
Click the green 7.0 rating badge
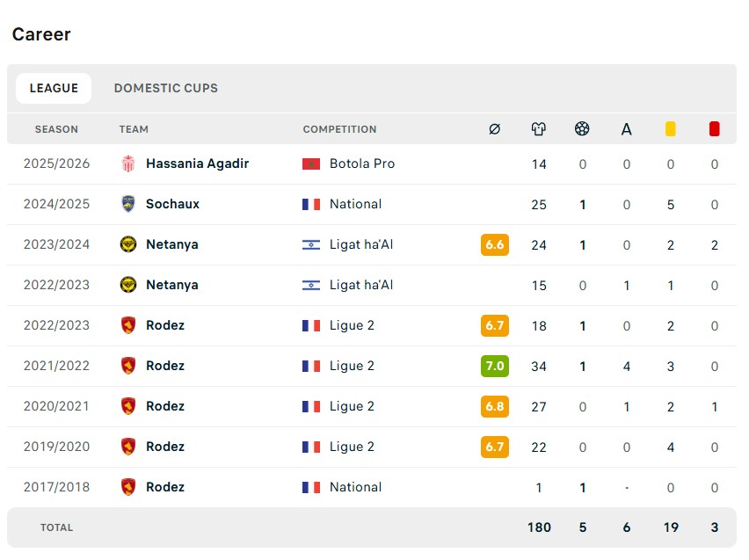point(494,366)
